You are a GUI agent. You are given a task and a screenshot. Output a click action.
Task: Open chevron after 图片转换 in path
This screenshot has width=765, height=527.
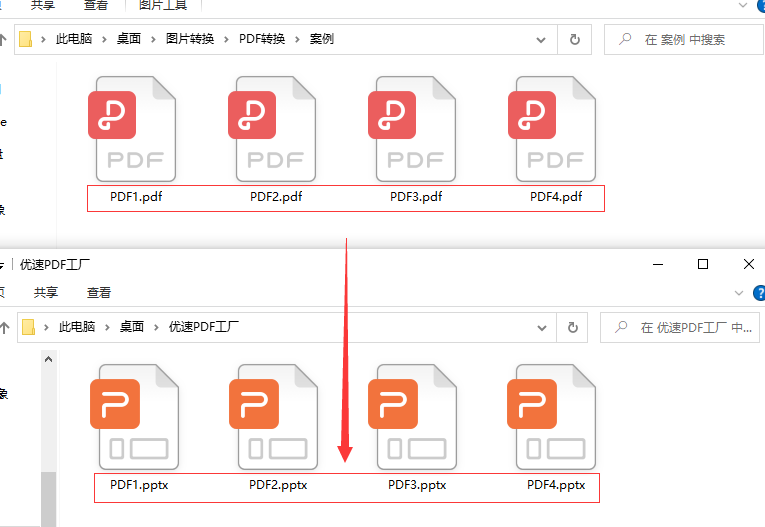pos(226,40)
